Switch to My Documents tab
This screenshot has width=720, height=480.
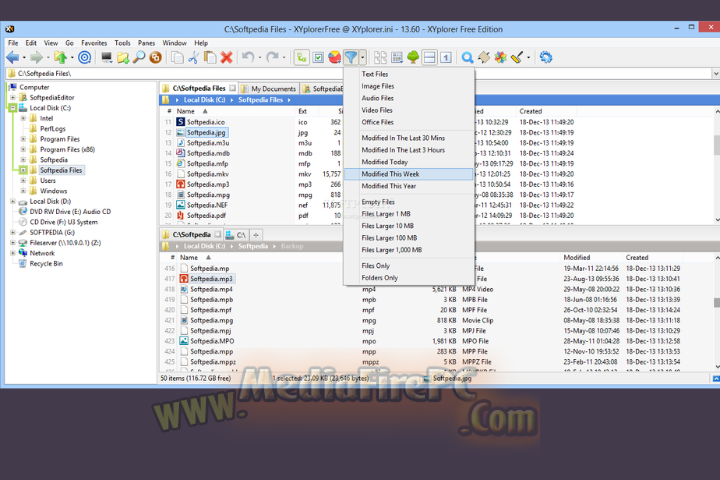pyautogui.click(x=269, y=89)
